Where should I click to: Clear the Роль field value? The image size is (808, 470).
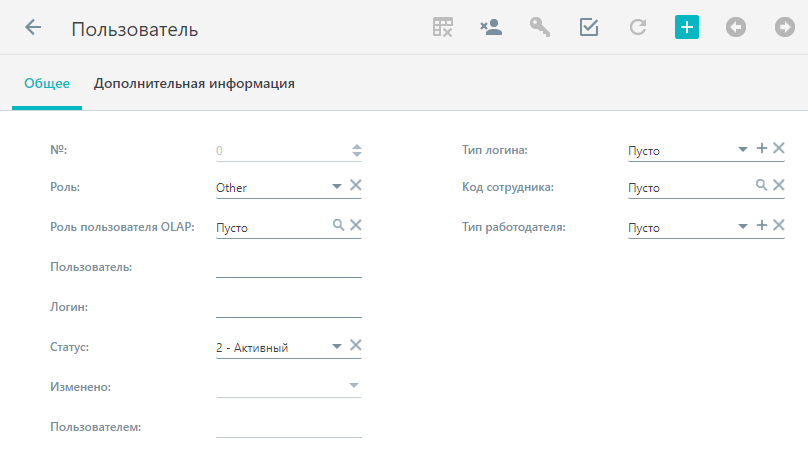click(356, 186)
